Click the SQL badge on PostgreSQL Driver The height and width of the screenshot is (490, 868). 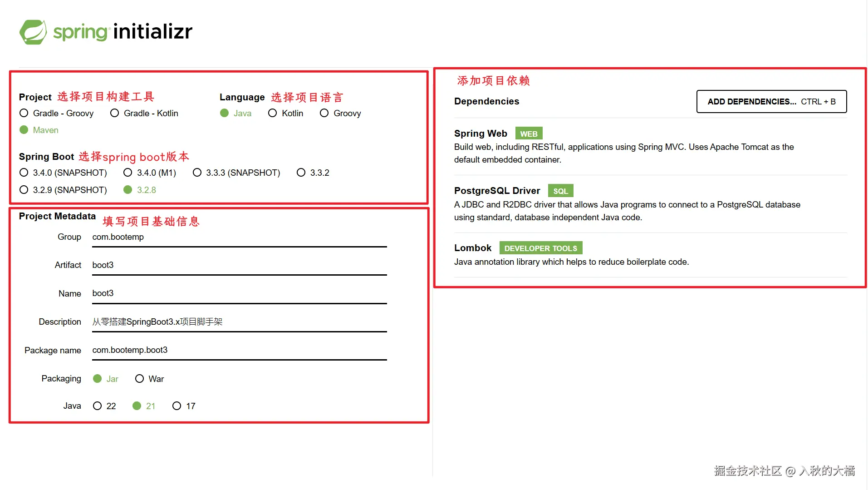tap(560, 191)
